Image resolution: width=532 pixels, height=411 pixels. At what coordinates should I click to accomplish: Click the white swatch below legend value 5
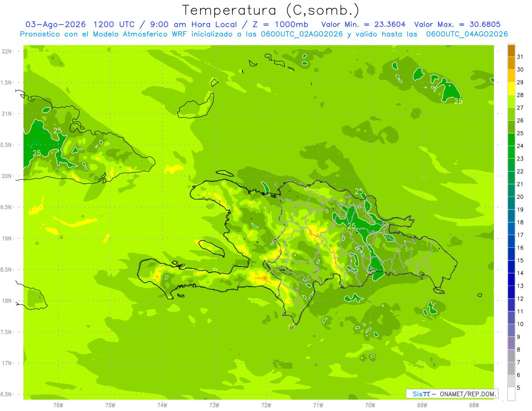[x=511, y=394]
